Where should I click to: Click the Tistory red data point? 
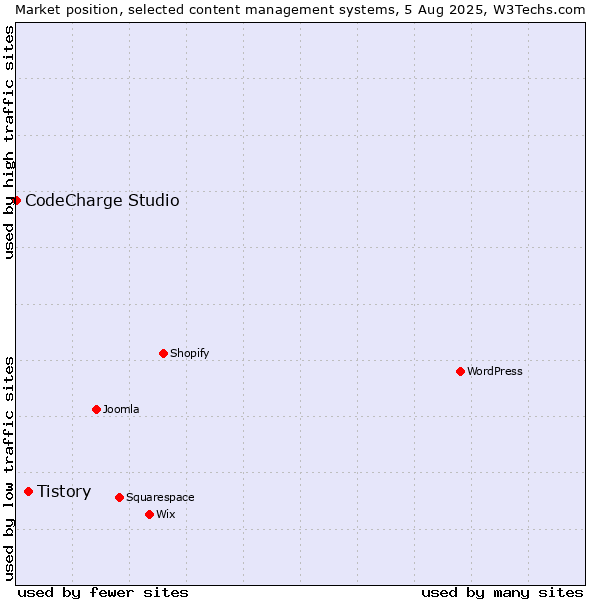[28, 491]
